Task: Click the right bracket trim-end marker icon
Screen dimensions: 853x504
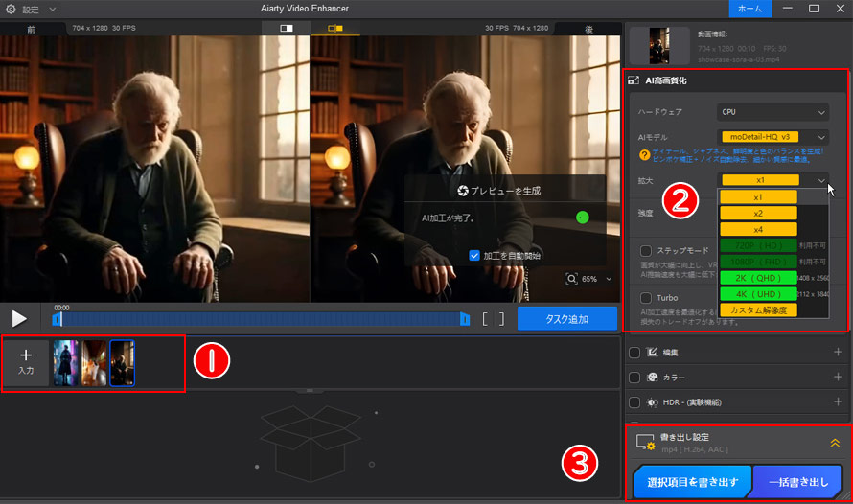Action: point(500,319)
